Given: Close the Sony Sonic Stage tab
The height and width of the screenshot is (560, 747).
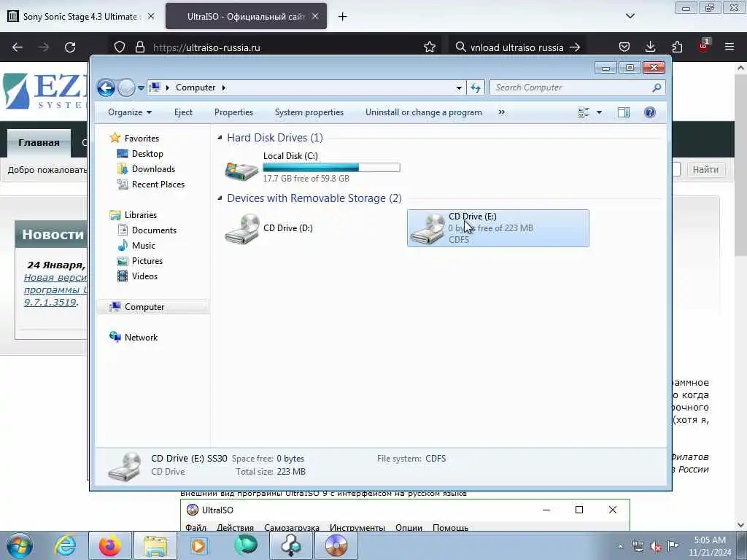Looking at the screenshot, I should [151, 16].
